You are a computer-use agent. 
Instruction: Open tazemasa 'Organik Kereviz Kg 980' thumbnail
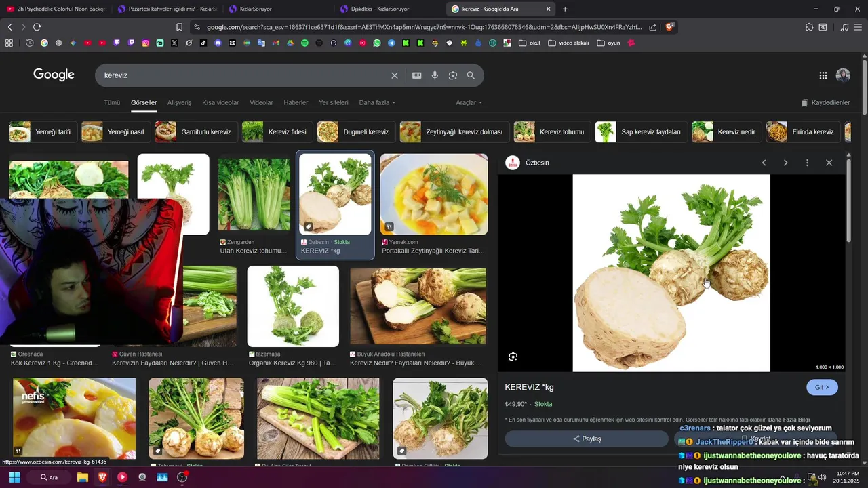(x=293, y=306)
